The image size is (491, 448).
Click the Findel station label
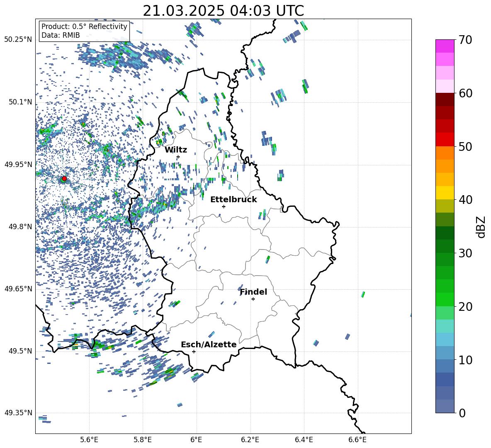(x=253, y=292)
